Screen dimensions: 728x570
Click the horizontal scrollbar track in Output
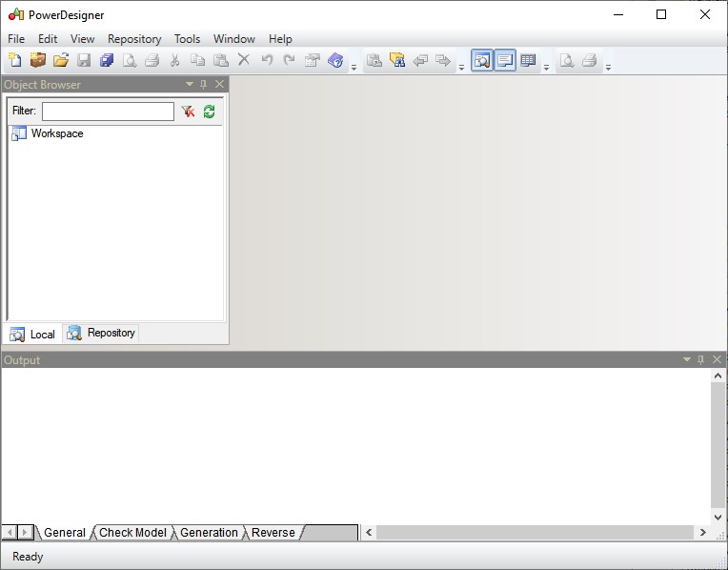point(536,533)
